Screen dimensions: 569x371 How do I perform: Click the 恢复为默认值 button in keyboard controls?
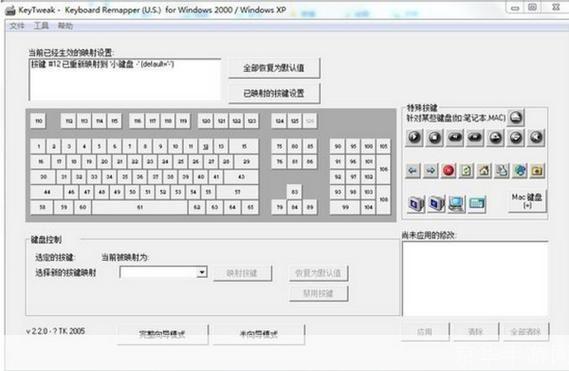tap(318, 273)
